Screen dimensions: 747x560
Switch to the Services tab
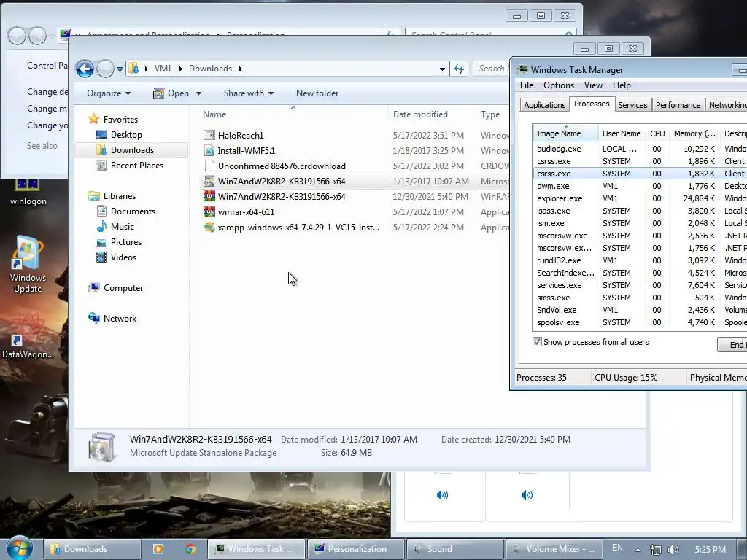pos(632,105)
